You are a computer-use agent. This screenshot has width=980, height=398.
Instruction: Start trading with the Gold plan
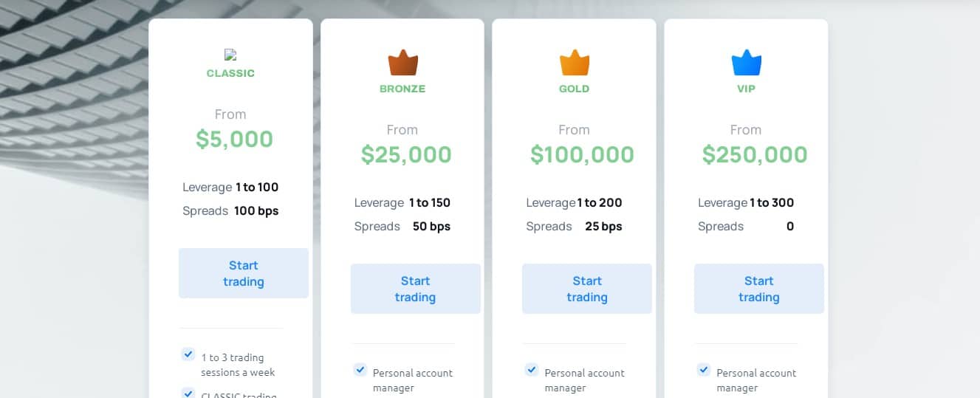point(587,289)
